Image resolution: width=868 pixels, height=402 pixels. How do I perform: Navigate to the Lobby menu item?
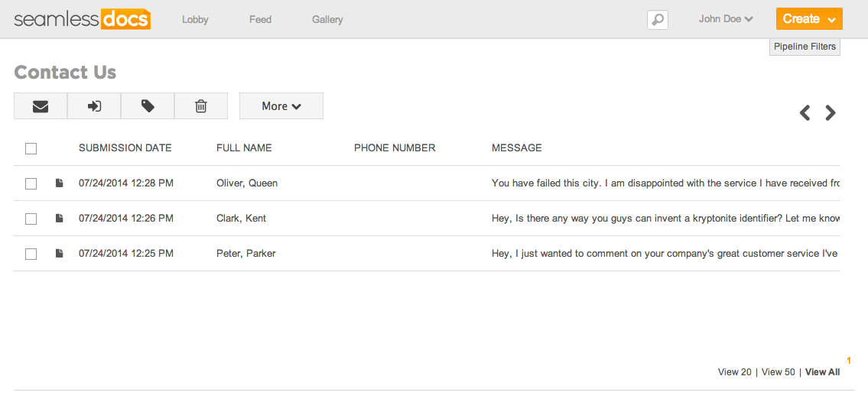point(195,20)
